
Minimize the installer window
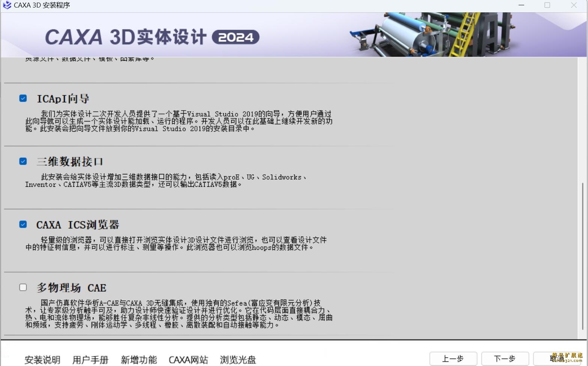521,5
